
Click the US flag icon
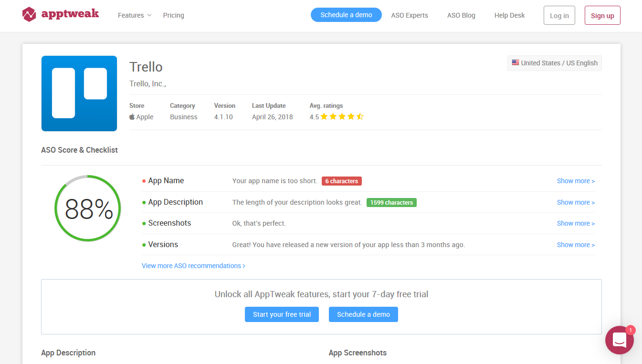[515, 62]
